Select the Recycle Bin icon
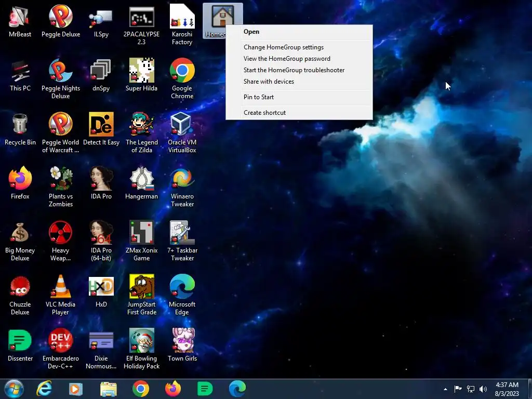The width and height of the screenshot is (532, 399). point(20,129)
